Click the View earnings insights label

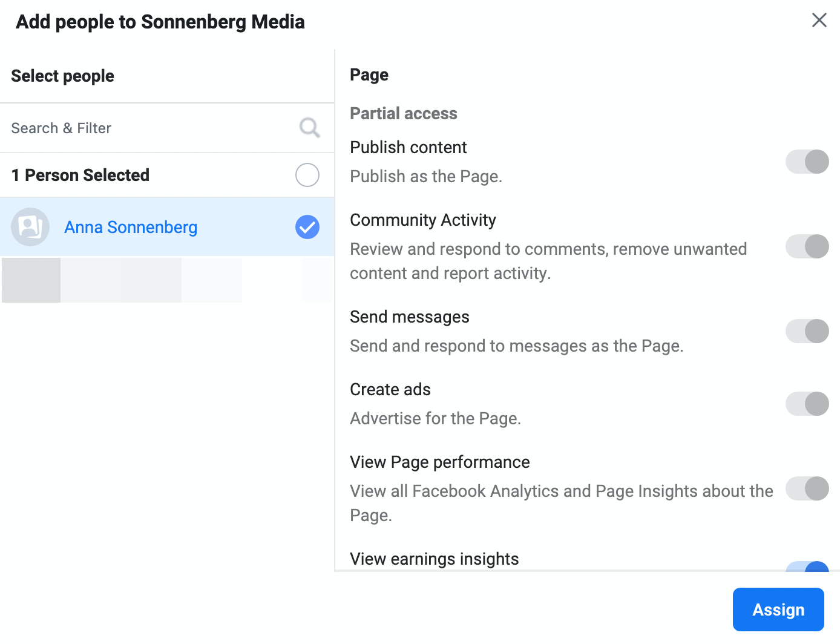pyautogui.click(x=435, y=559)
